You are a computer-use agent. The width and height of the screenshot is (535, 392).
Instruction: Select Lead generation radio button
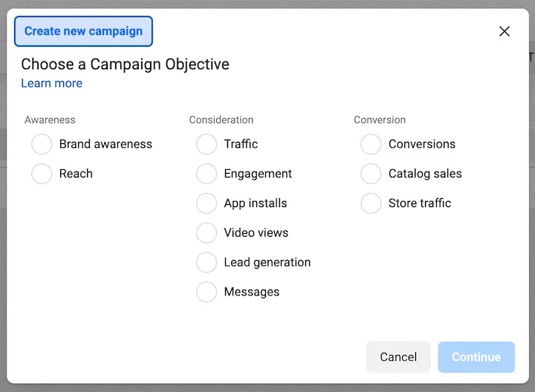207,262
